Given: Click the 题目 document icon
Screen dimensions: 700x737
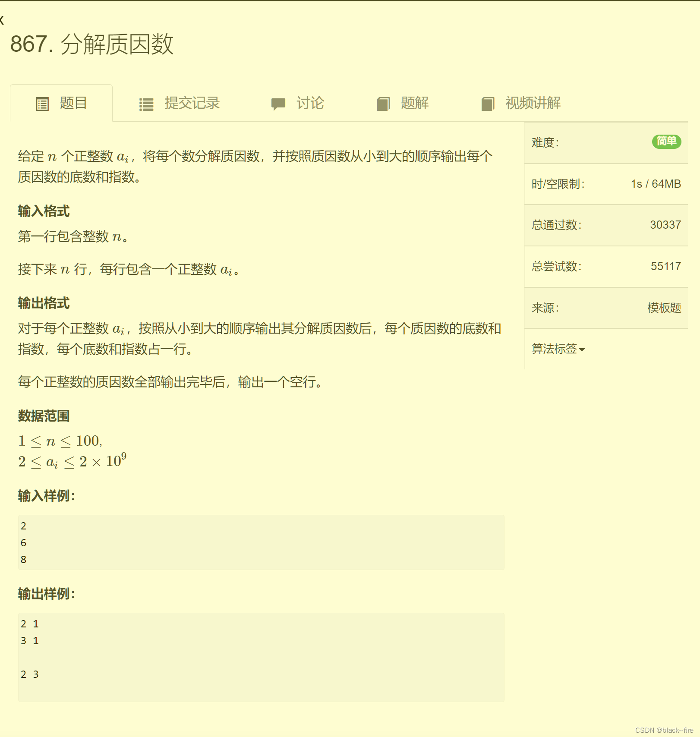Looking at the screenshot, I should point(42,103).
